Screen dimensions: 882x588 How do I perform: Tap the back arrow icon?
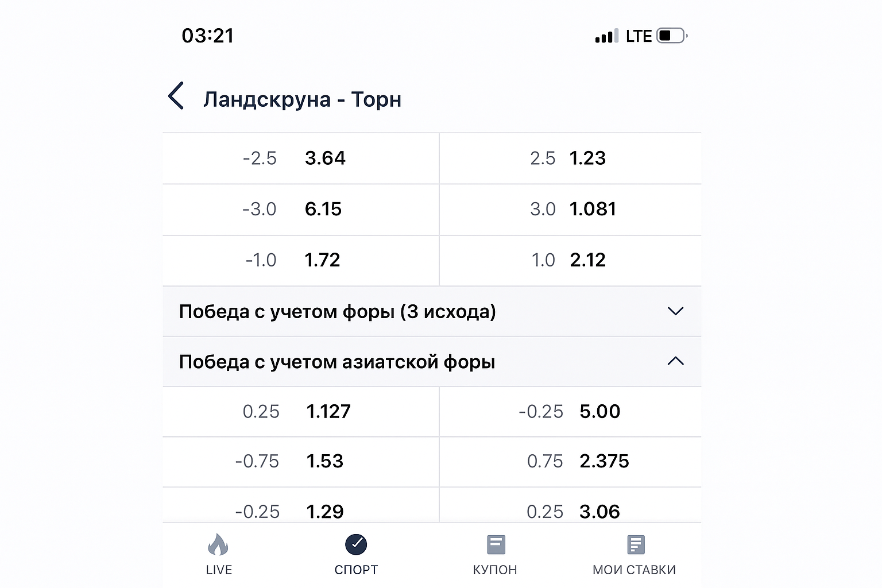click(176, 96)
